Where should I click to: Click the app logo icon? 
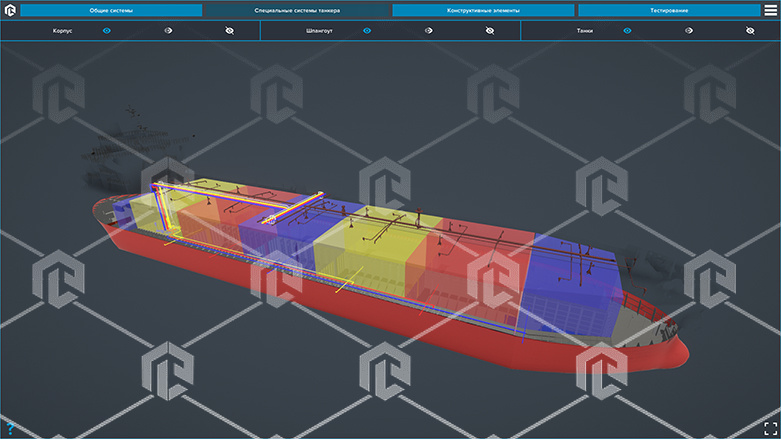click(10, 10)
